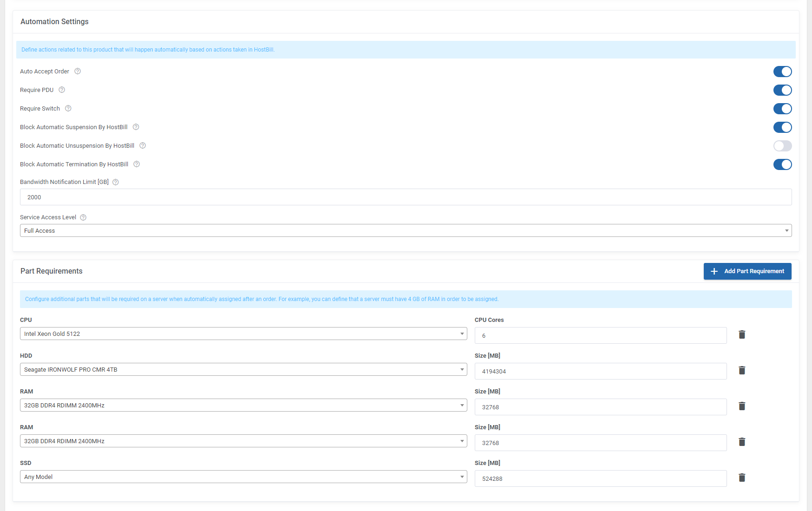
Task: Click the CPU Cores value field
Action: pyautogui.click(x=600, y=335)
